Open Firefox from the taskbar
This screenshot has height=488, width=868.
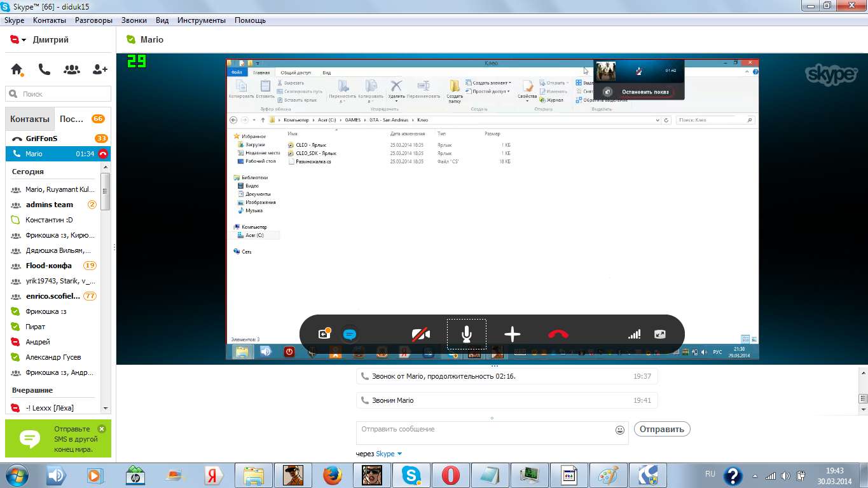(x=331, y=475)
